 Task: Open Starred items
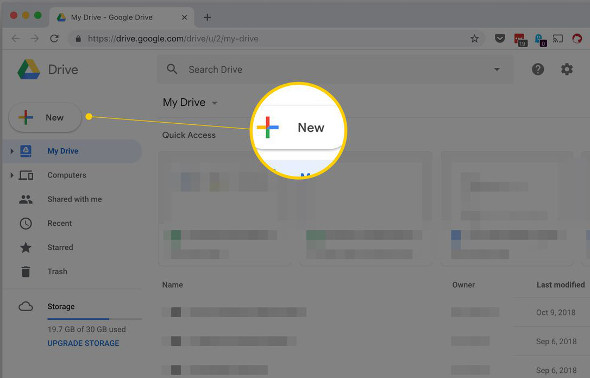coord(60,247)
